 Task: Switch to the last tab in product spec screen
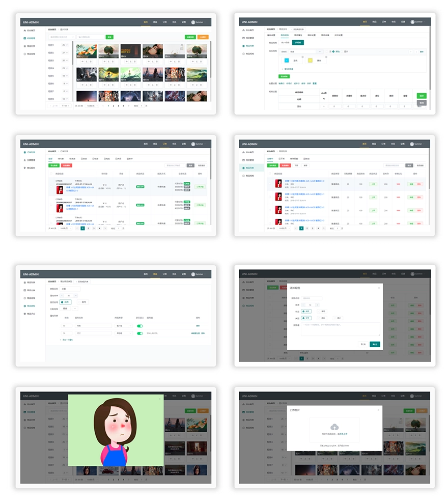[x=339, y=35]
